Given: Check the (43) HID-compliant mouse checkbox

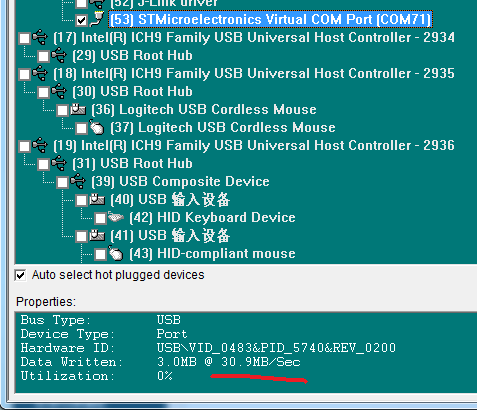Looking at the screenshot, I should pyautogui.click(x=101, y=254).
